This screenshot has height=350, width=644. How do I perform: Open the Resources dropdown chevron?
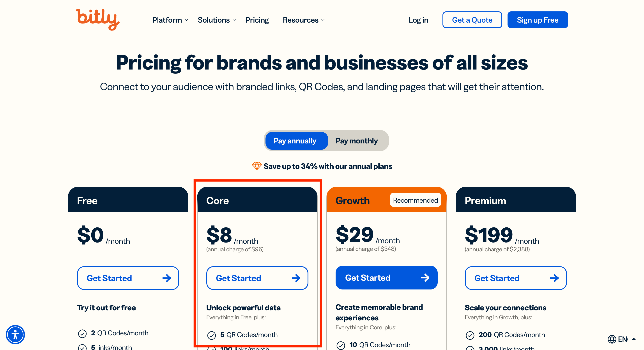coord(323,20)
